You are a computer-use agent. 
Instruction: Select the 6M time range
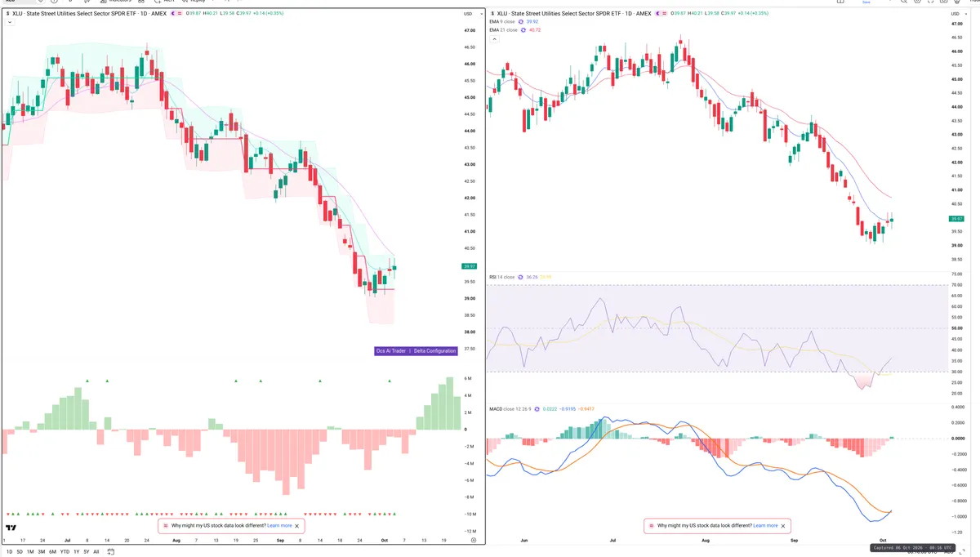click(x=52, y=552)
